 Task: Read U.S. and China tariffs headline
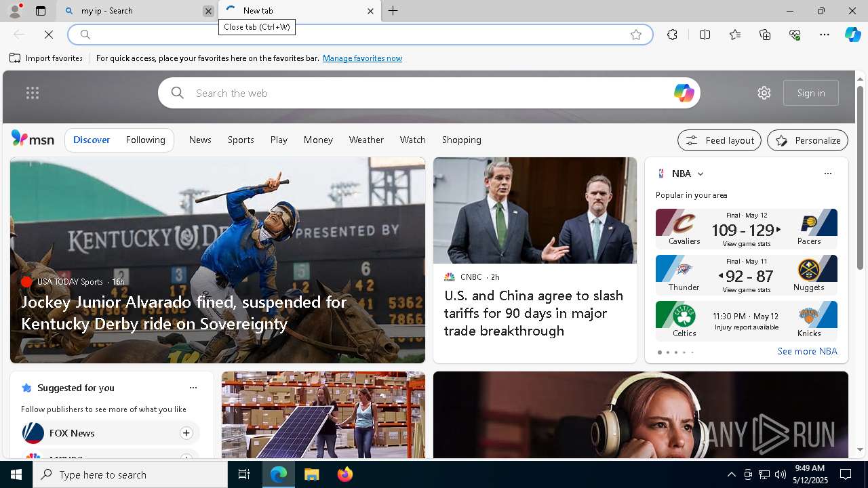(534, 313)
